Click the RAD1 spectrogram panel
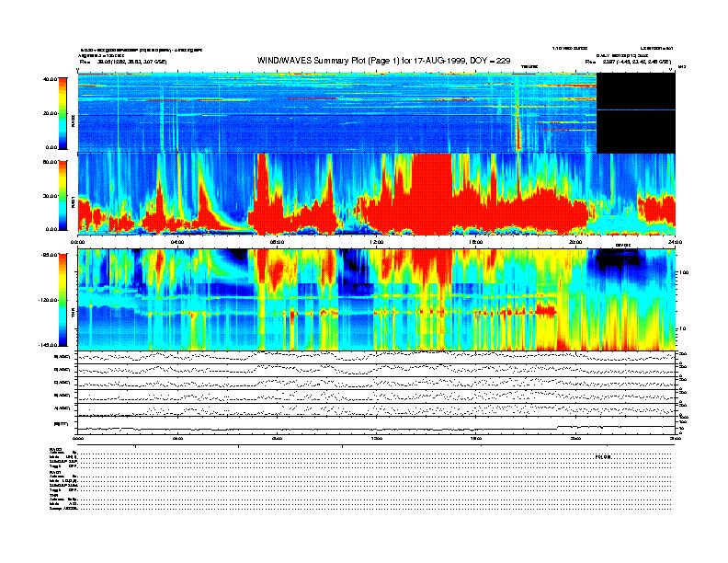The image size is (728, 563). (x=377, y=195)
